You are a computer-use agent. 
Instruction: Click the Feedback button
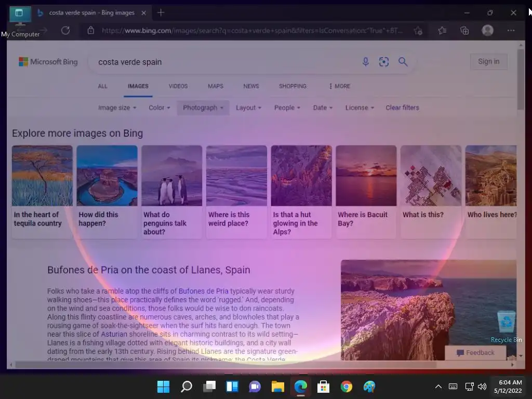[x=475, y=353]
